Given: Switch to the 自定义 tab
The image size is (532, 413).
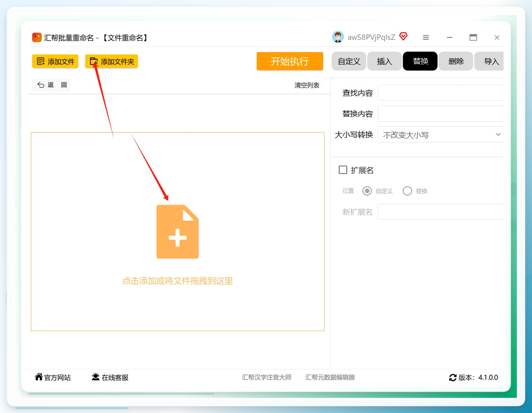Looking at the screenshot, I should pos(349,62).
